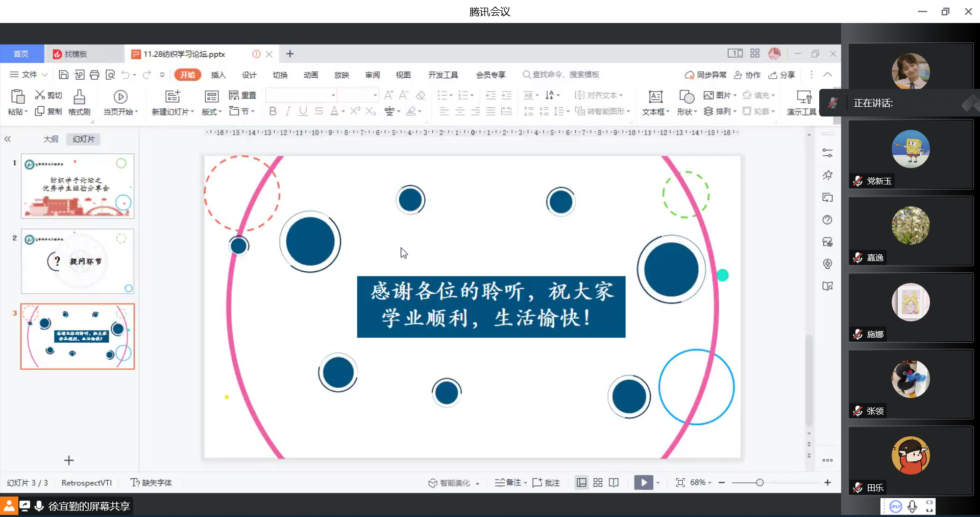The height and width of the screenshot is (517, 980).
Task: Click the Format Painter (格式刷) icon
Action: point(79,97)
